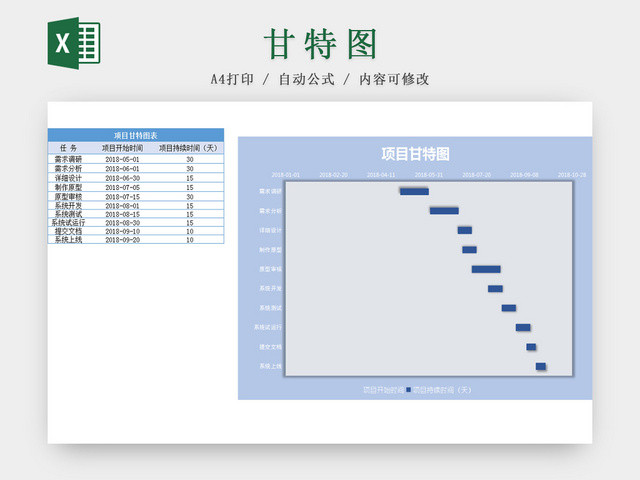Click the 需求调研 bar in the Gantt chart
The height and width of the screenshot is (480, 640).
coord(414,191)
